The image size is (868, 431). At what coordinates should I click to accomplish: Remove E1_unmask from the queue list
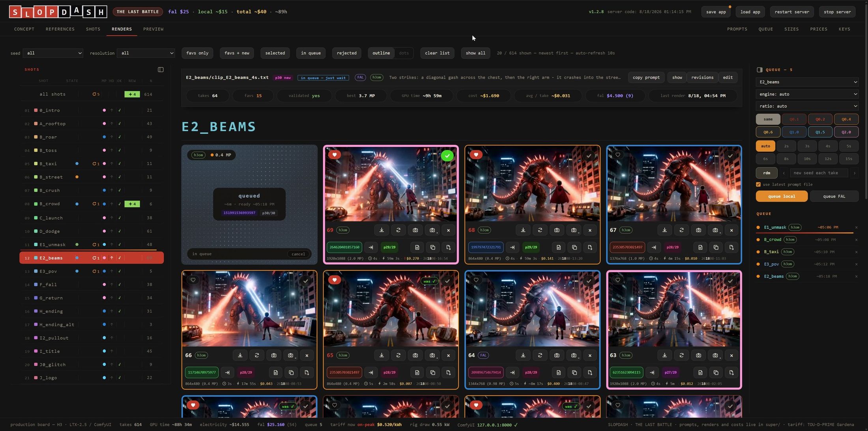[856, 227]
